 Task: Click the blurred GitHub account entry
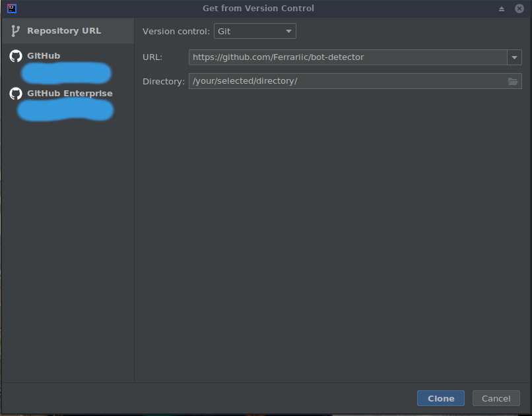66,73
